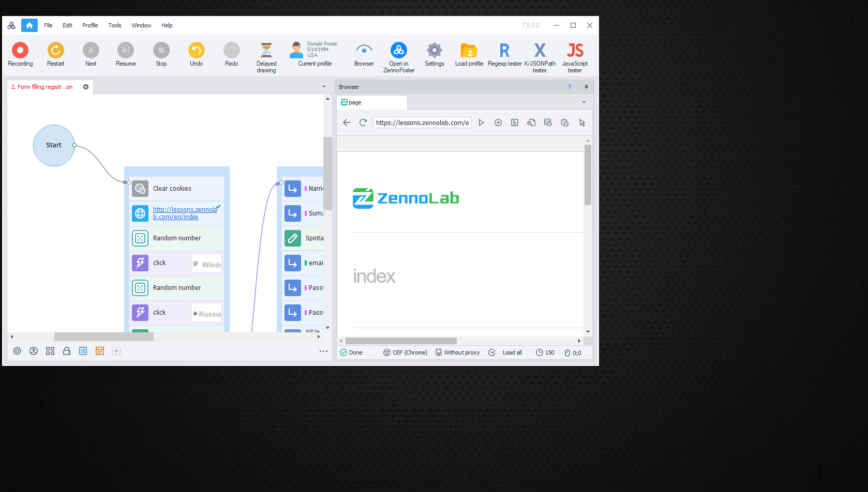
Task: Open the Regexp tester
Action: tap(503, 50)
